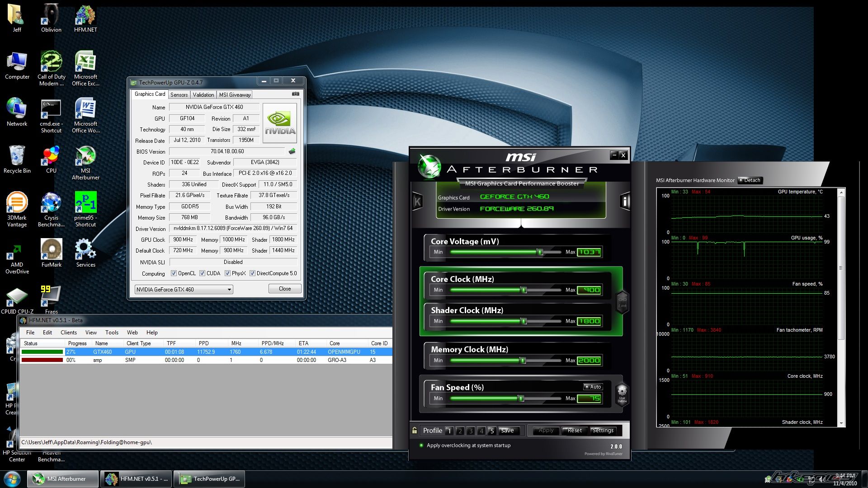Click GPU-Z screenshot camera icon
This screenshot has height=488, width=868.
pos(296,94)
